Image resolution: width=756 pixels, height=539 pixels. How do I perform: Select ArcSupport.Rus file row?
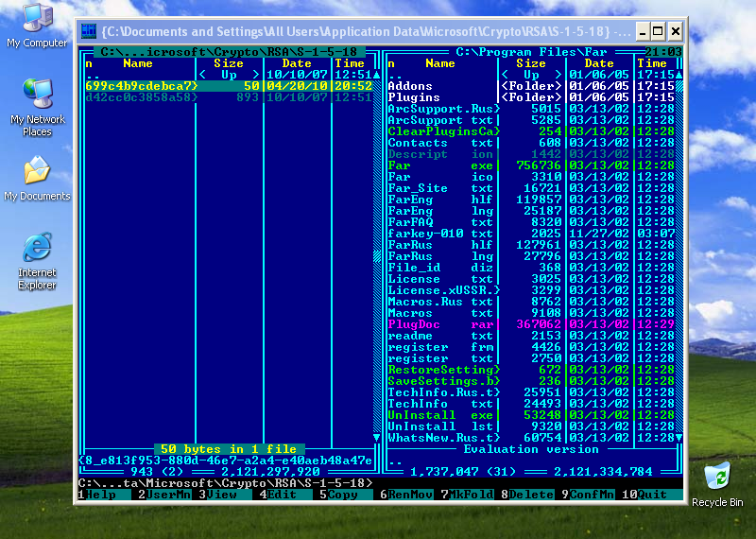point(531,109)
